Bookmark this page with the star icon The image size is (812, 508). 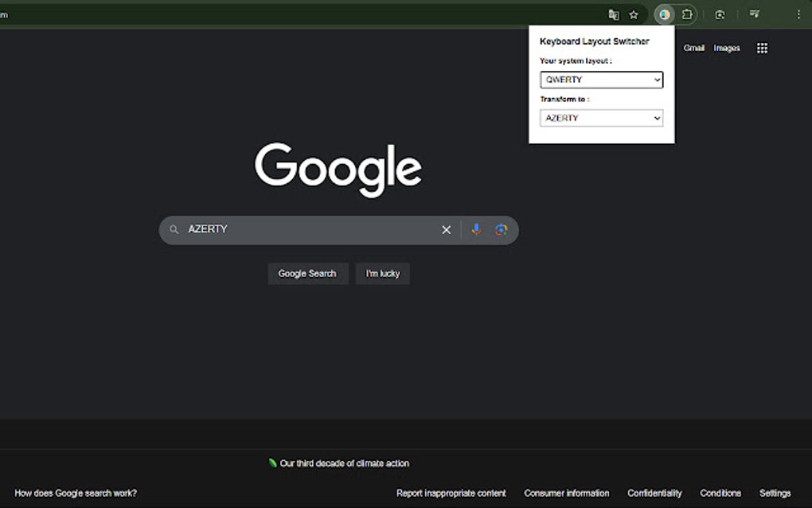[634, 14]
